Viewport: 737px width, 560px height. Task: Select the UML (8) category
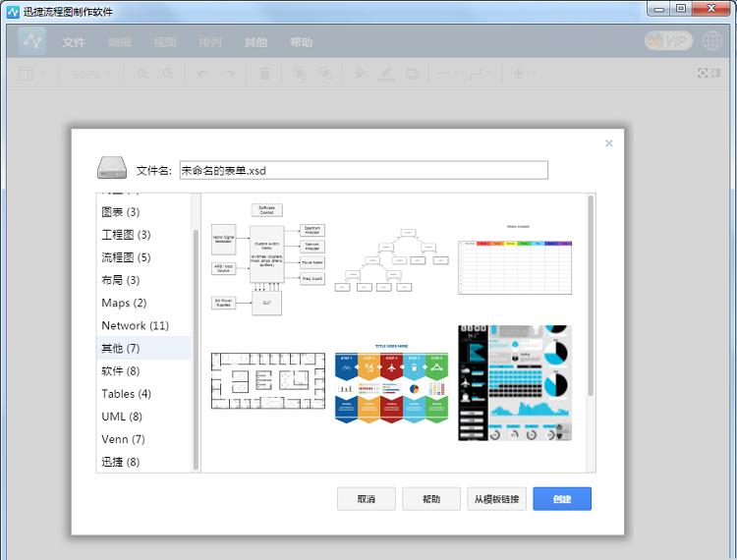pos(143,417)
